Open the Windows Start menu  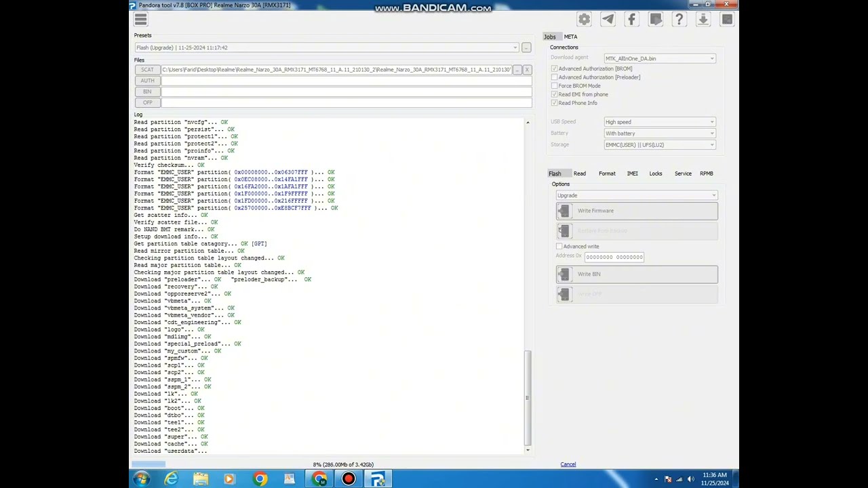pos(141,479)
